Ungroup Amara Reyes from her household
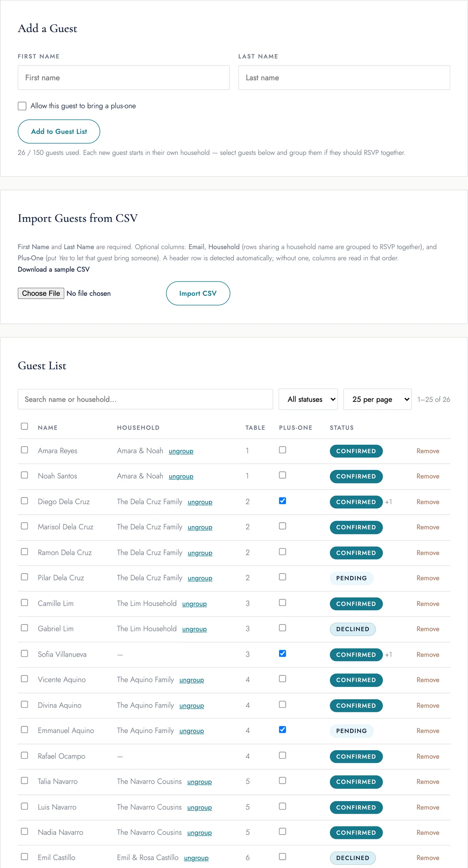 click(181, 451)
